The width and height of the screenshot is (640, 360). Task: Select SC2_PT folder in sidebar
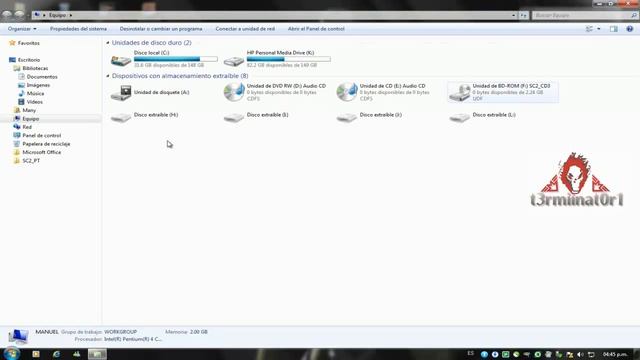click(x=31, y=161)
